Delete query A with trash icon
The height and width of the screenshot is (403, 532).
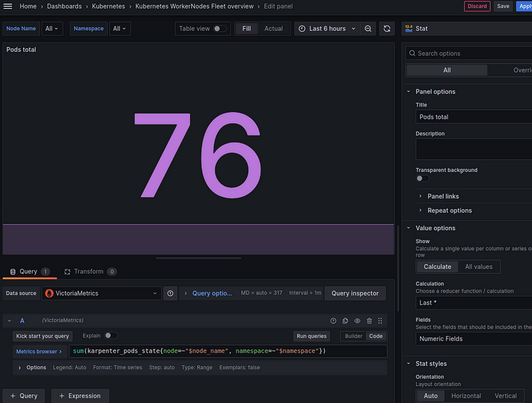(x=369, y=321)
